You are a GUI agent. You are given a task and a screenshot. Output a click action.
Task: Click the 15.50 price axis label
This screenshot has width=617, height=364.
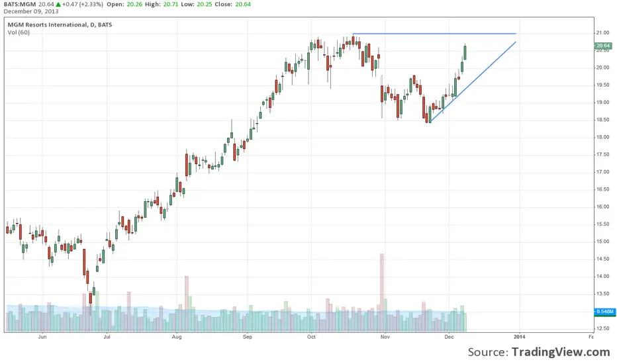coord(602,224)
